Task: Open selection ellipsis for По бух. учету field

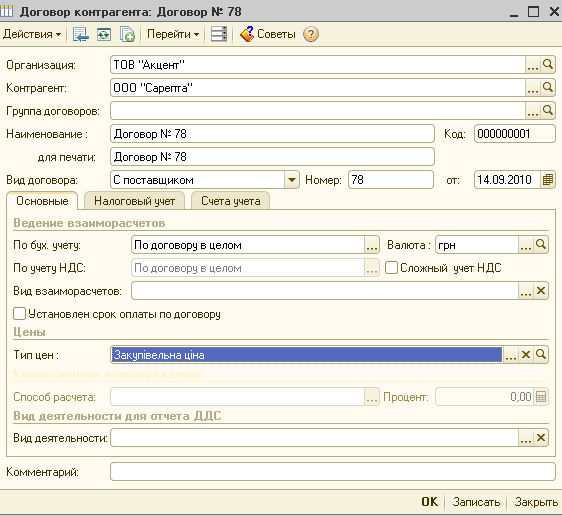Action: 372,245
